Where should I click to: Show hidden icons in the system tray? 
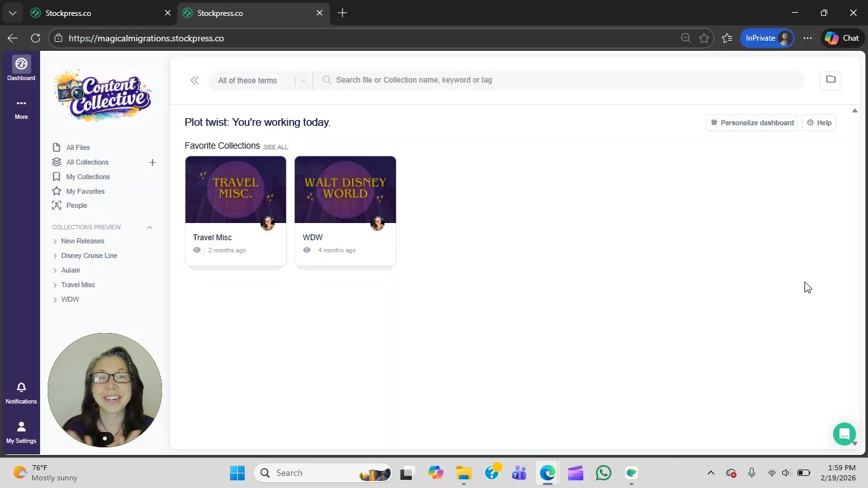(711, 473)
